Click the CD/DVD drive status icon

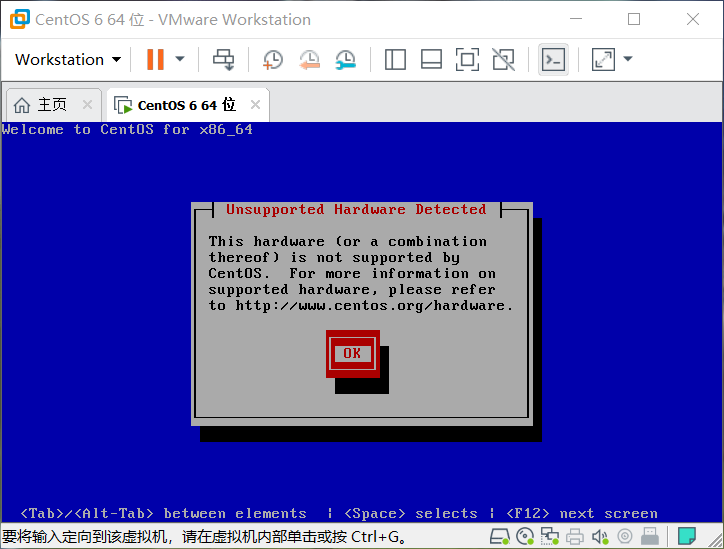pyautogui.click(x=525, y=536)
